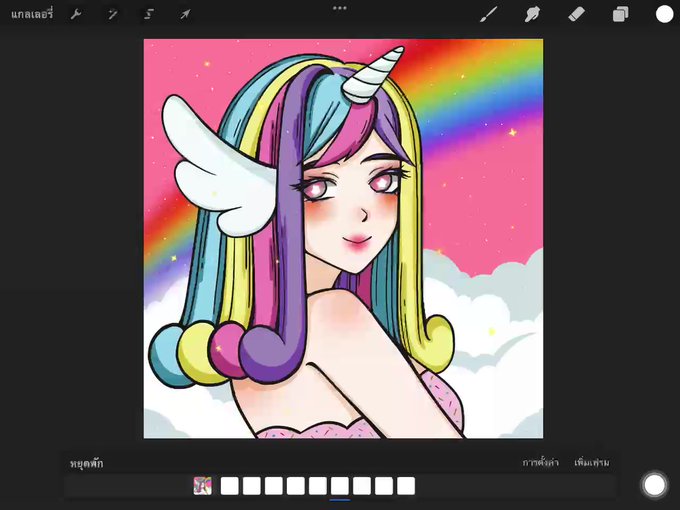Tap the three-dot multitasking handle at top
Image resolution: width=680 pixels, height=510 pixels.
[340, 8]
